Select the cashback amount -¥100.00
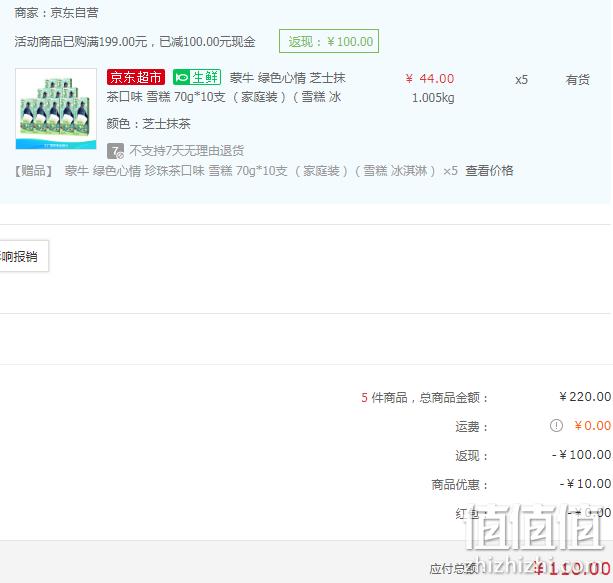Screen dimensions: 613x583 tap(582, 455)
